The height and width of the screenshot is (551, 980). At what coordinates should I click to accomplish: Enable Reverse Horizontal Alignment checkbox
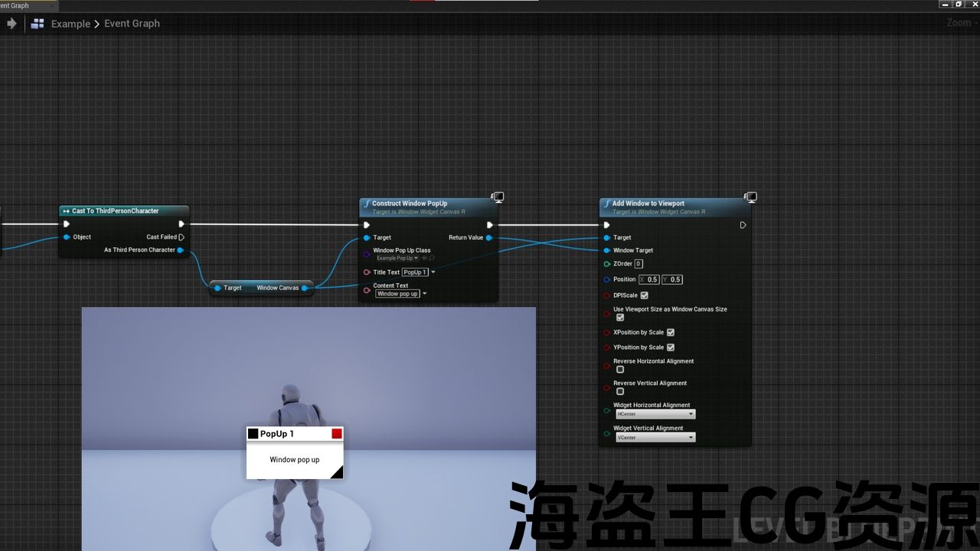coord(620,370)
